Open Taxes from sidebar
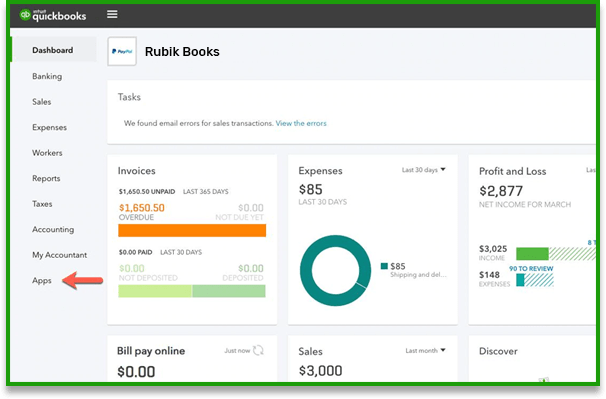This screenshot has width=606, height=399. [42, 204]
